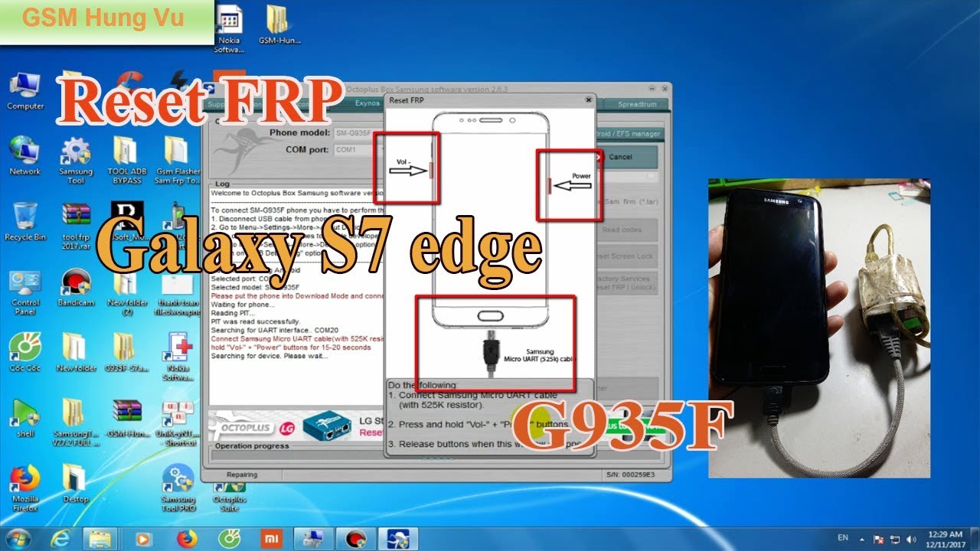This screenshot has height=551, width=980.
Task: Click the Phone model field
Action: point(360,133)
